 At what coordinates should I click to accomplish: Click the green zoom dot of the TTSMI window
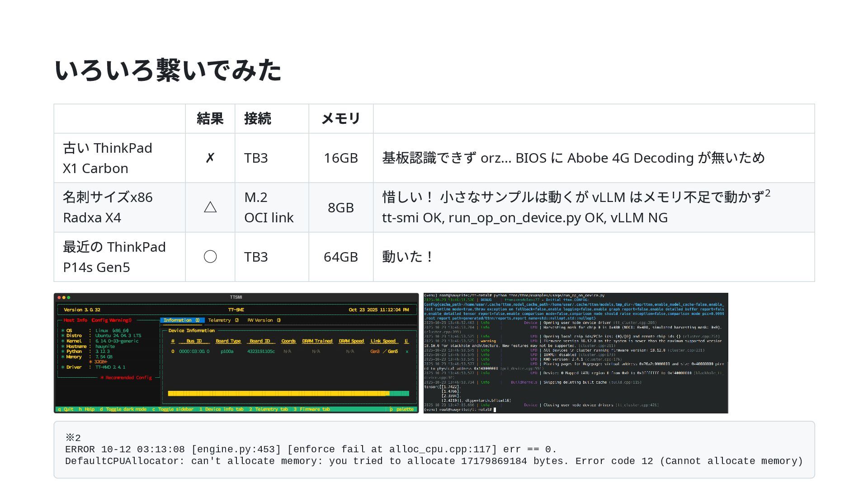point(68,297)
